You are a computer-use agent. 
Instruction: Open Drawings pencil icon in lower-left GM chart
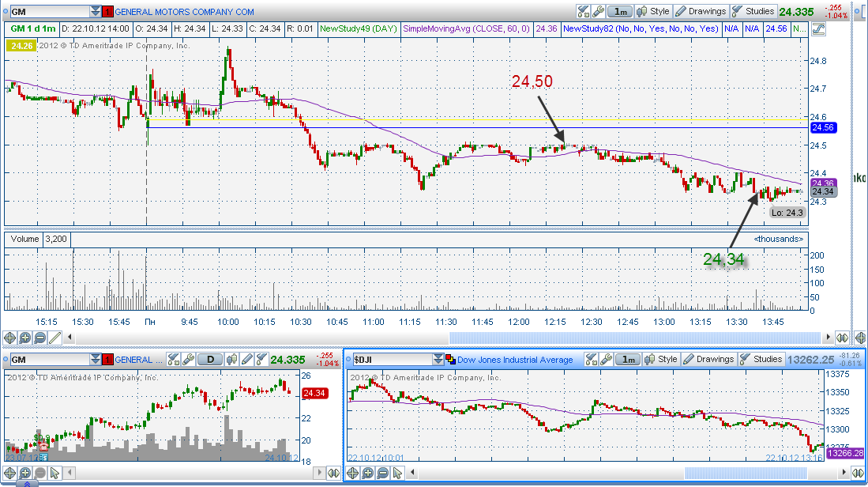[247, 360]
